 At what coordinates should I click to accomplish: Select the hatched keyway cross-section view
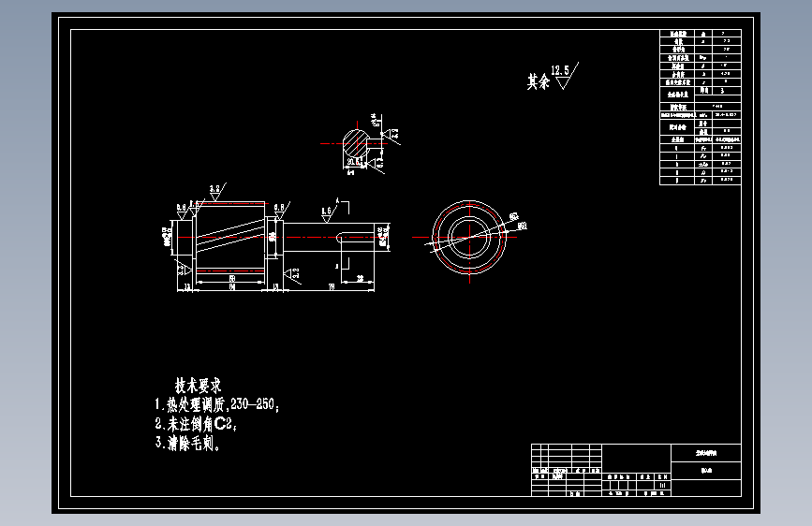[x=356, y=143]
